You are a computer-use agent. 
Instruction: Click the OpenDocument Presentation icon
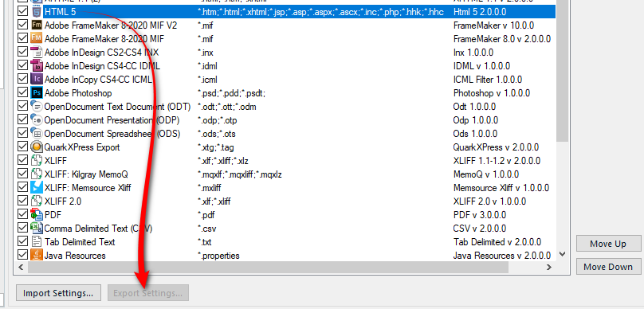tap(36, 120)
